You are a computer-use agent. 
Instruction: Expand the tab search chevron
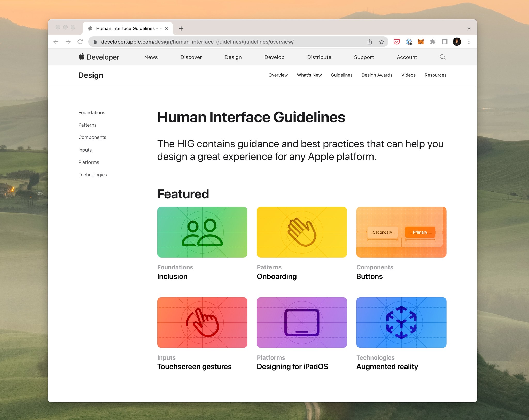[469, 28]
